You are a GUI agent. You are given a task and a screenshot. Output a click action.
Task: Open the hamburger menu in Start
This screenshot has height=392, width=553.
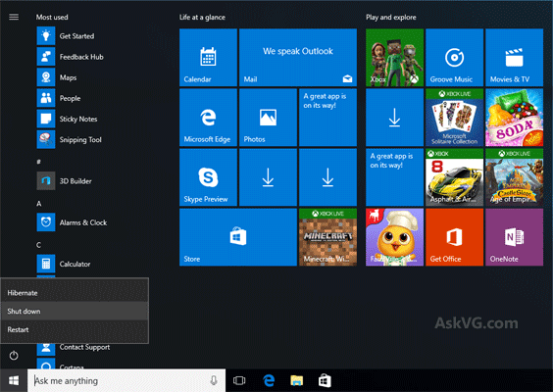14,17
